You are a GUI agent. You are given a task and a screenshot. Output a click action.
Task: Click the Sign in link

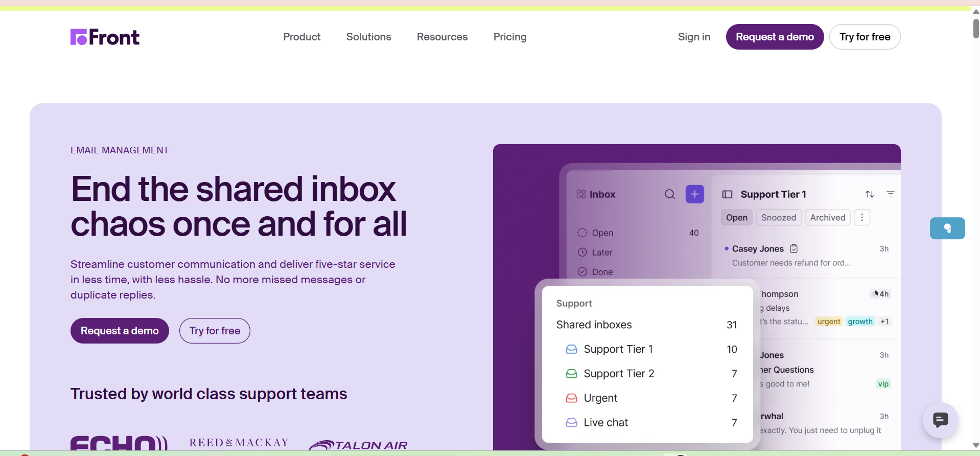(694, 37)
